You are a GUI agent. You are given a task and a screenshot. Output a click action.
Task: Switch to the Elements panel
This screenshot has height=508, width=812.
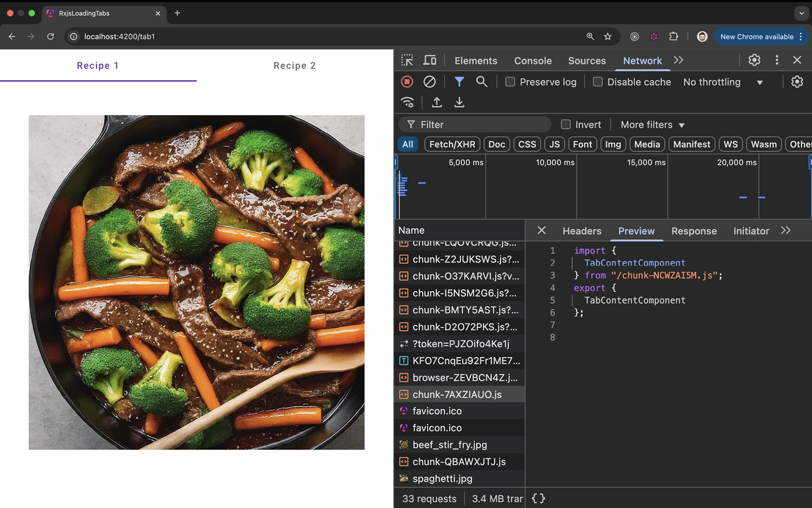coord(476,60)
